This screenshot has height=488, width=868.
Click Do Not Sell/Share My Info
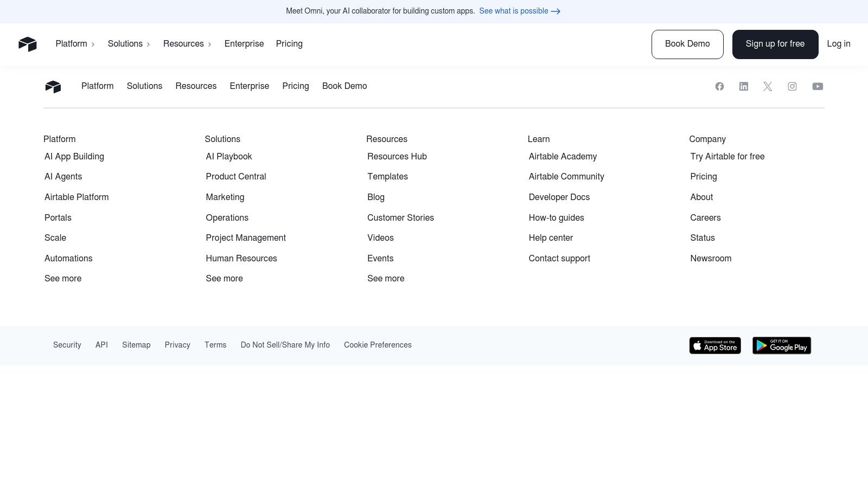pyautogui.click(x=285, y=345)
